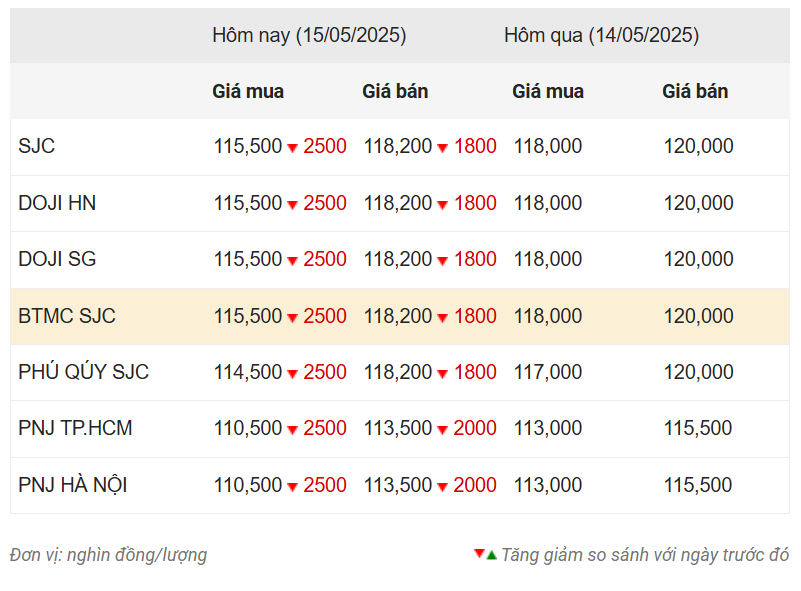
Task: Click the red down arrow beside SJC sell price
Action: click(x=442, y=148)
